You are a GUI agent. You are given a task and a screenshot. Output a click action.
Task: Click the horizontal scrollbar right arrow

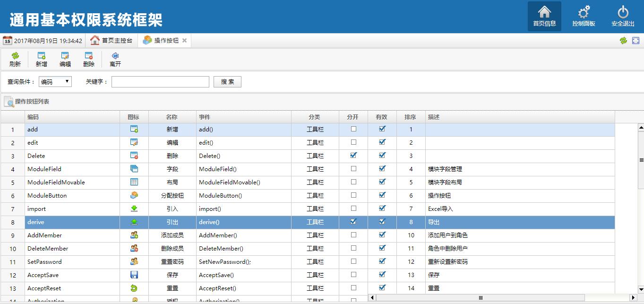[x=634, y=297]
